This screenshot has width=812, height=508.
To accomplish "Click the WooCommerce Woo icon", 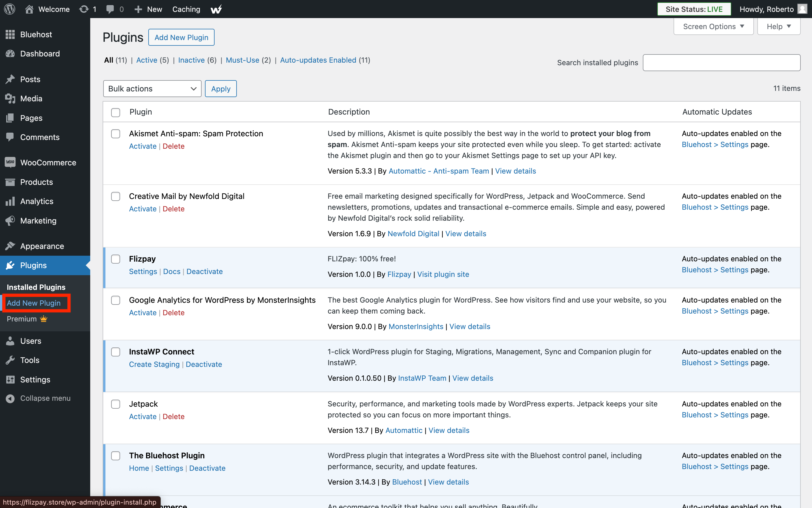I will coord(10,162).
